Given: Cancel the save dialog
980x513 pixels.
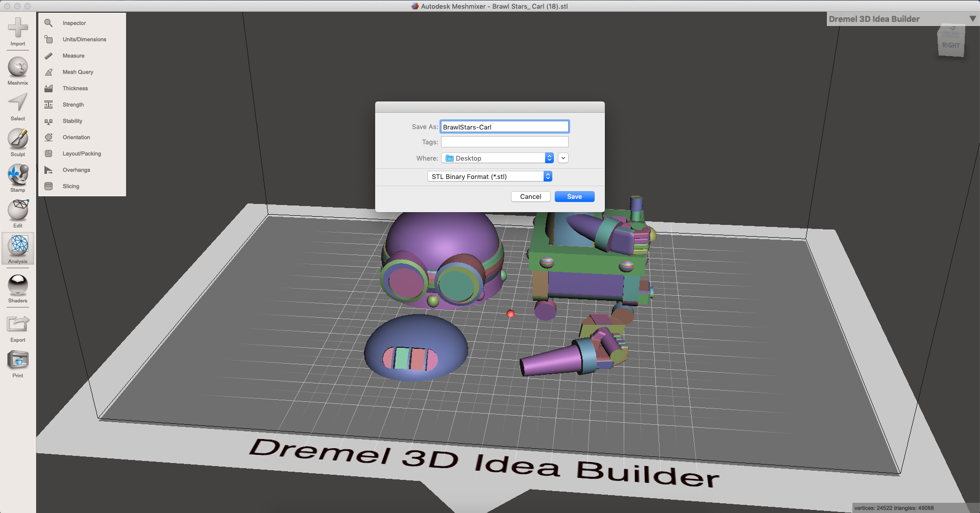Looking at the screenshot, I should pyautogui.click(x=530, y=196).
